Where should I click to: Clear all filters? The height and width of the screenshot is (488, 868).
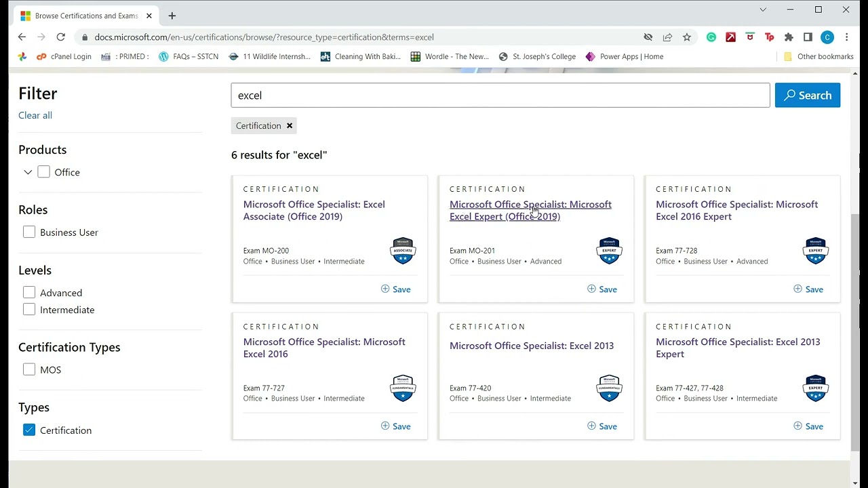pos(35,115)
